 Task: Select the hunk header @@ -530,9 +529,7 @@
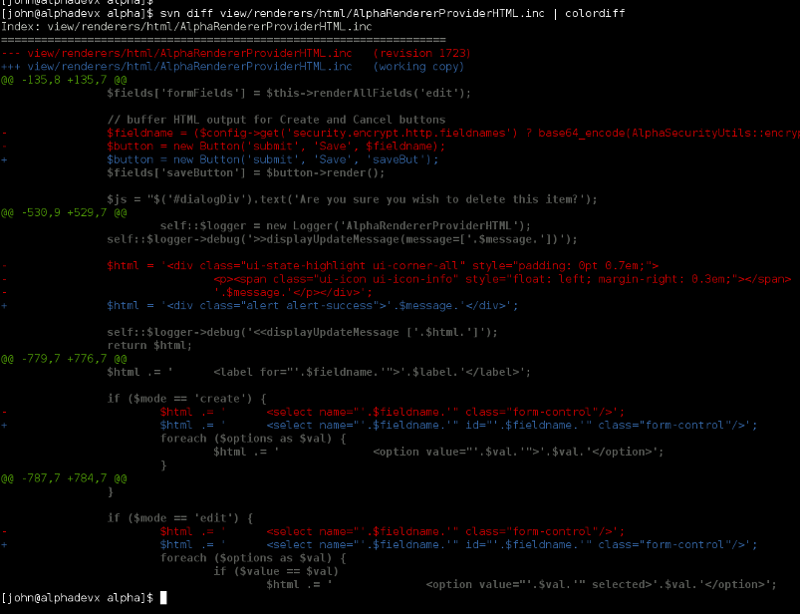[64, 212]
